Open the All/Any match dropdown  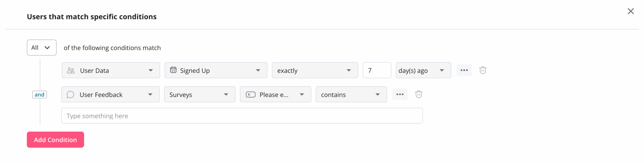click(42, 47)
